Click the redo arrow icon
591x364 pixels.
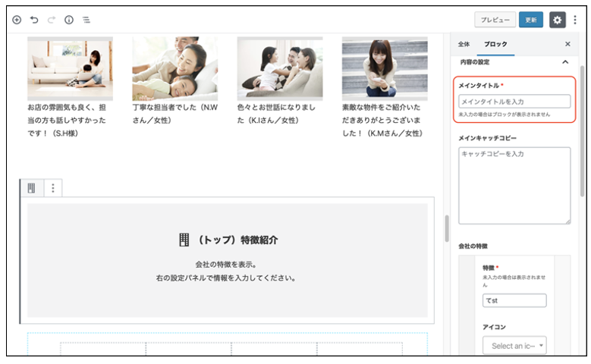(52, 20)
